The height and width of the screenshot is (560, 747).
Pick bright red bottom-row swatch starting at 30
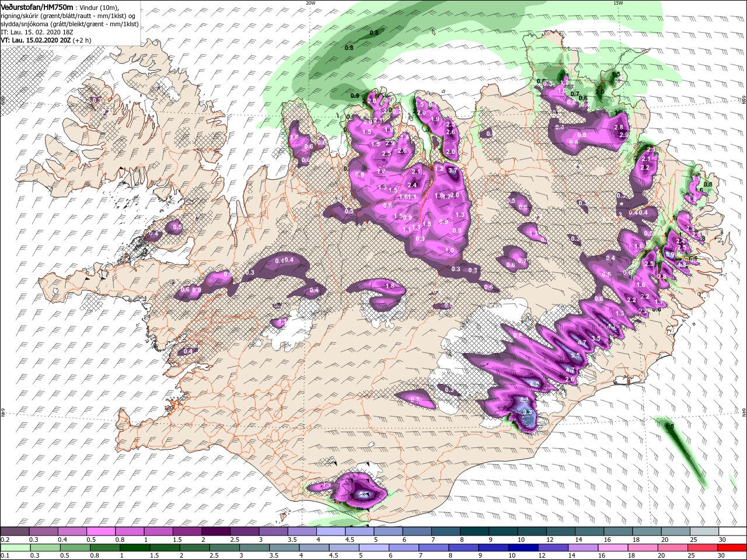[x=732, y=548]
